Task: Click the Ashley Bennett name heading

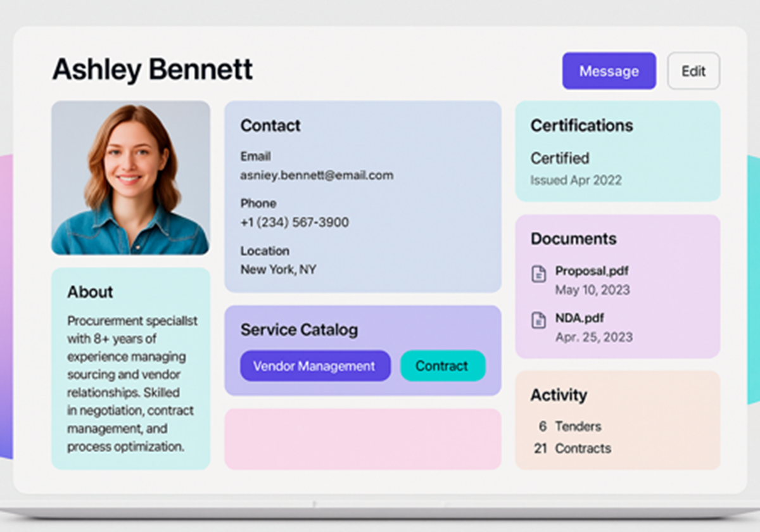Action: (x=153, y=70)
